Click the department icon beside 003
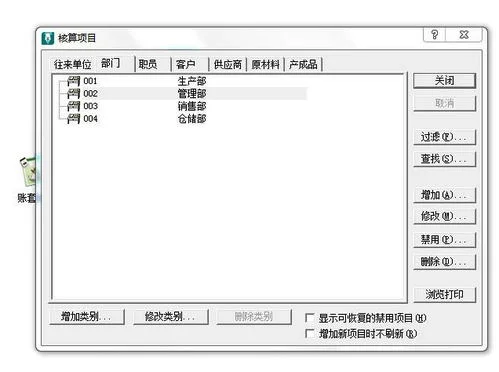Viewport: 499px width, 372px height. [73, 106]
